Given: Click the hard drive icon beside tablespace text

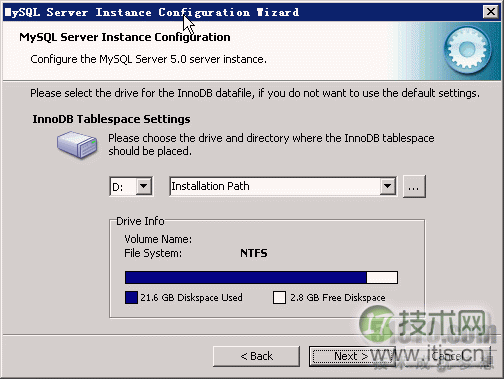Looking at the screenshot, I should pos(77,144).
